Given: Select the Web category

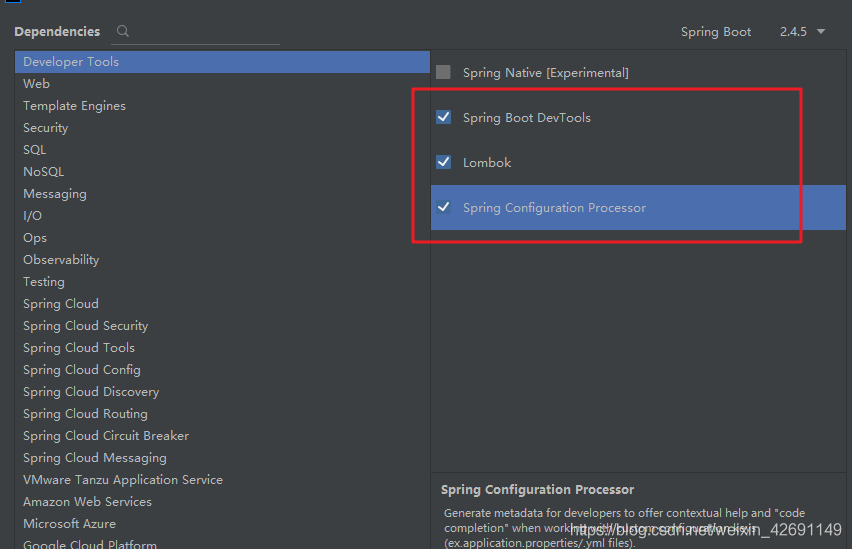Looking at the screenshot, I should pyautogui.click(x=37, y=84).
